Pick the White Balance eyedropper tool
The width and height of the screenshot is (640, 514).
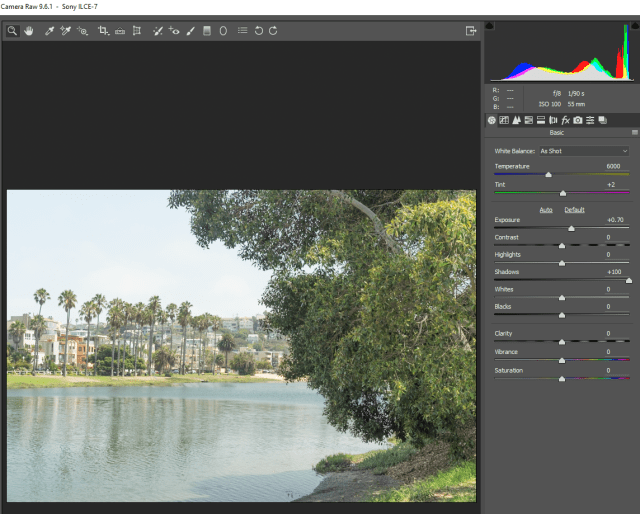pos(49,31)
